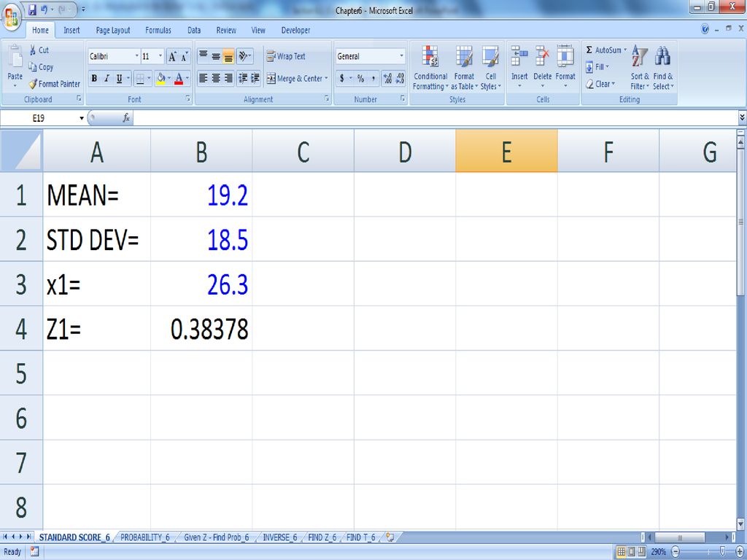The width and height of the screenshot is (747, 560).
Task: Switch to the Formulas ribbon tab
Action: click(x=158, y=31)
